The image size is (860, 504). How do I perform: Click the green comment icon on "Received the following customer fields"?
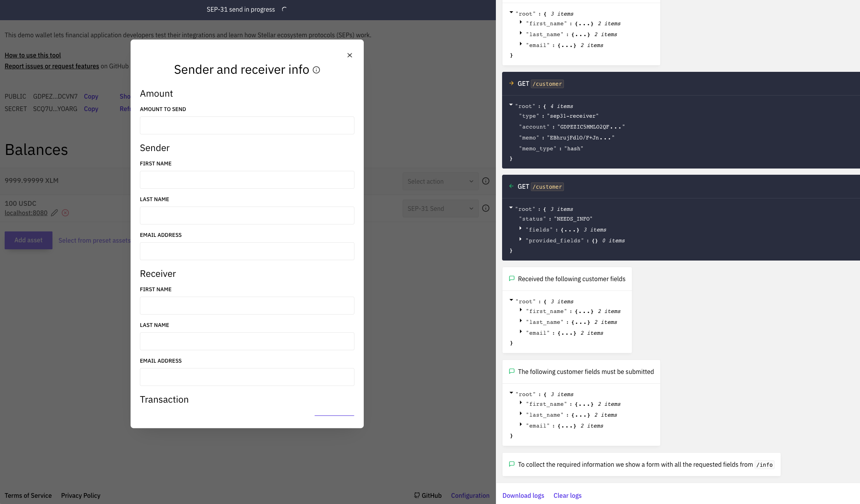click(x=512, y=278)
